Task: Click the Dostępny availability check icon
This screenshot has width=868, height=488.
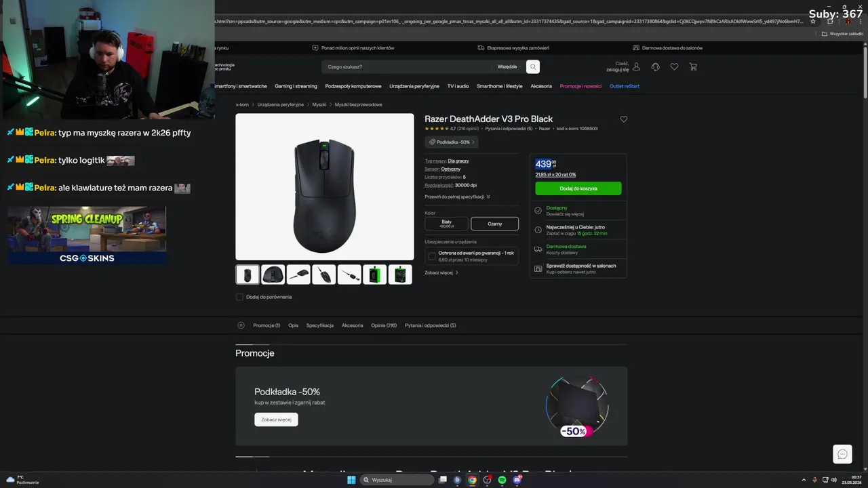Action: pos(538,211)
